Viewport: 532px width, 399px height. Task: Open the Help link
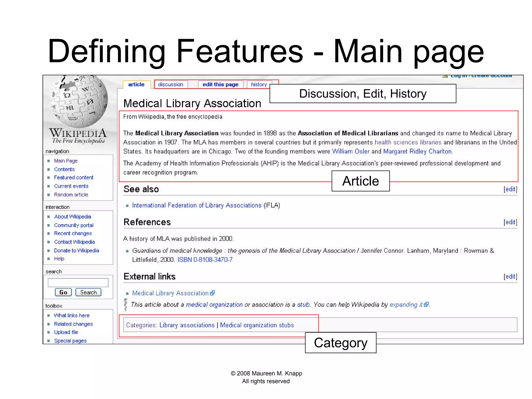[59, 258]
